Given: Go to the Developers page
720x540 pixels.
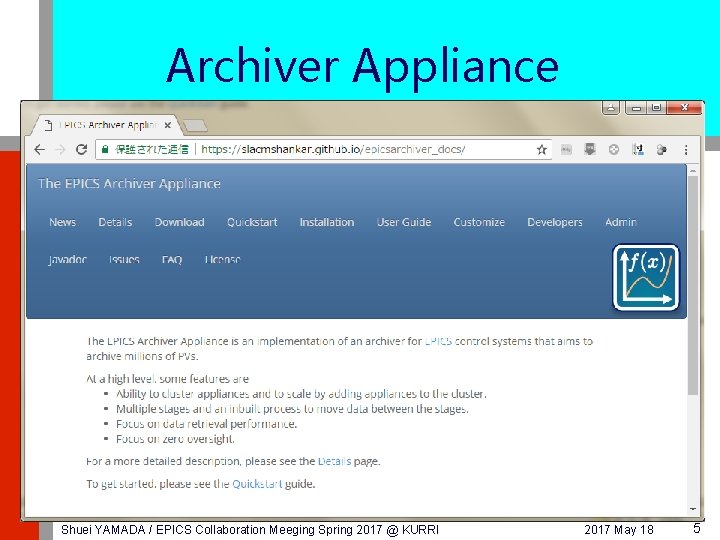Looking at the screenshot, I should point(555,222).
